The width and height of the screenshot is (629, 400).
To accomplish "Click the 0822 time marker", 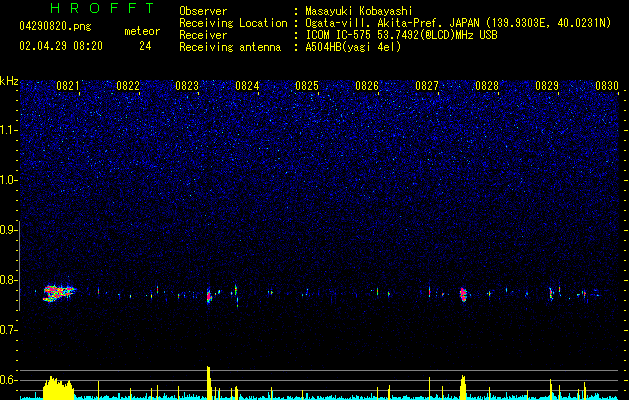I will (x=128, y=86).
